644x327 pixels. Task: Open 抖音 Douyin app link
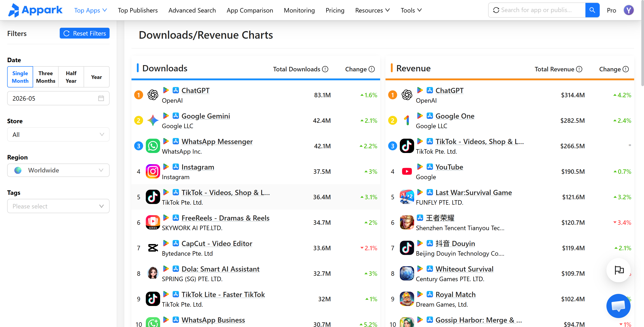[455, 243]
